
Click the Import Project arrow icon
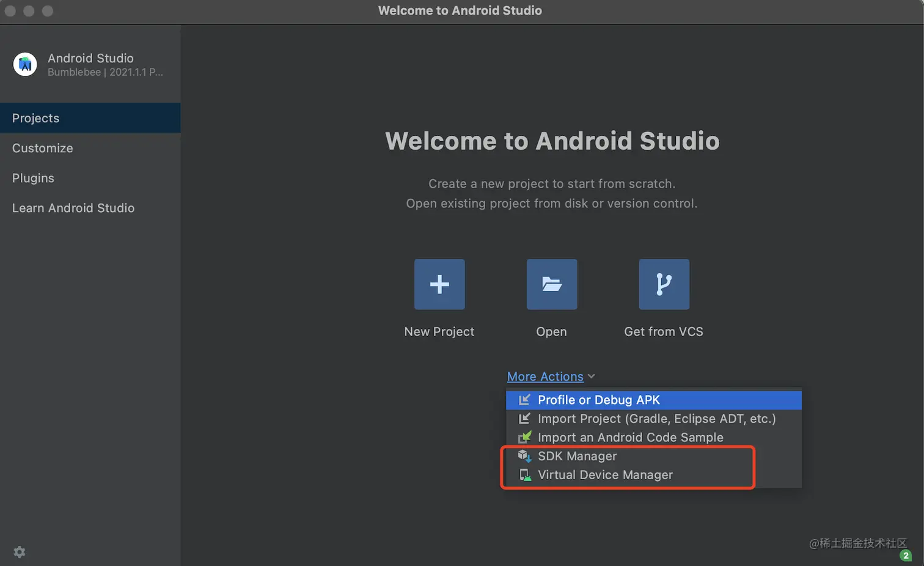524,419
